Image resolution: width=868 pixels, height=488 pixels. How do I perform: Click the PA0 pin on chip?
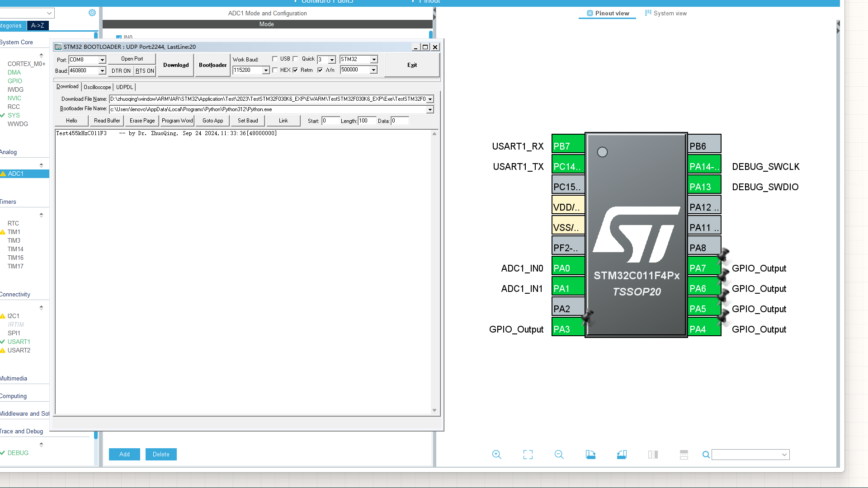(x=568, y=266)
